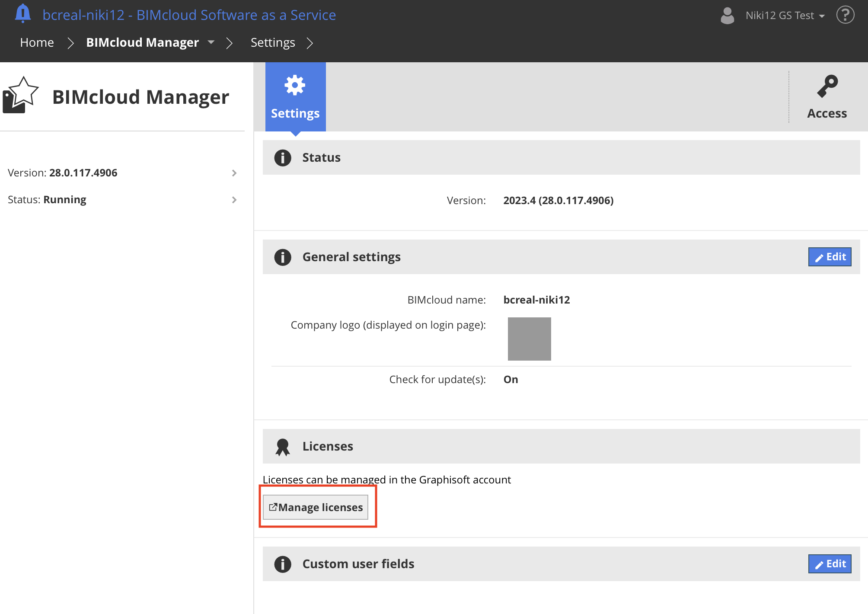This screenshot has width=868, height=614.
Task: Select the version value 2023.4 (28.0.117.4906)
Action: (558, 201)
